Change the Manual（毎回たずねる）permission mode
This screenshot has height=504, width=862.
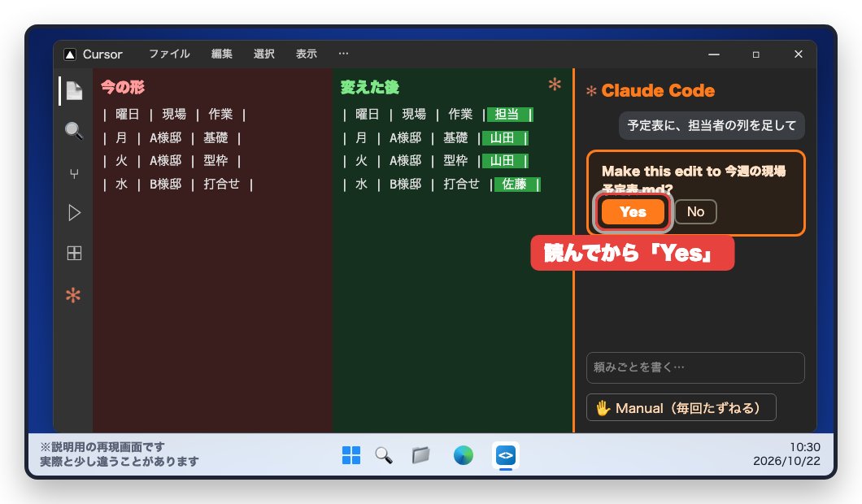point(681,408)
